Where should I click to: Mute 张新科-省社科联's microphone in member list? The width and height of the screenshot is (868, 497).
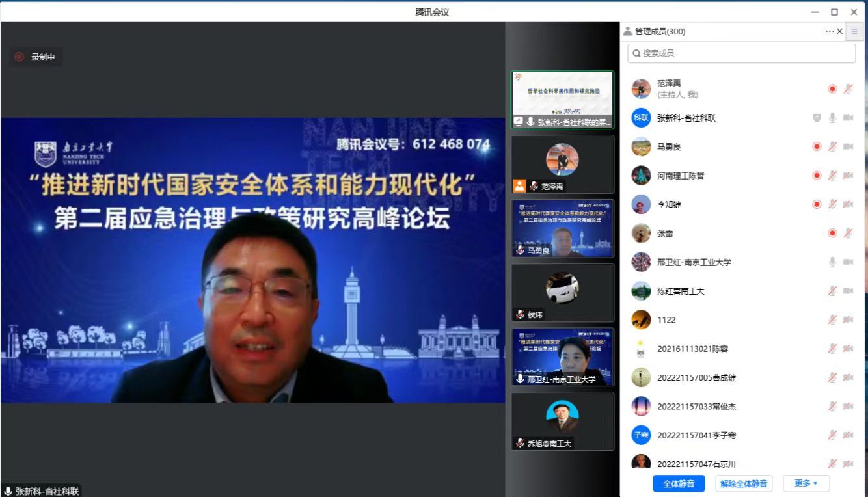coord(832,118)
